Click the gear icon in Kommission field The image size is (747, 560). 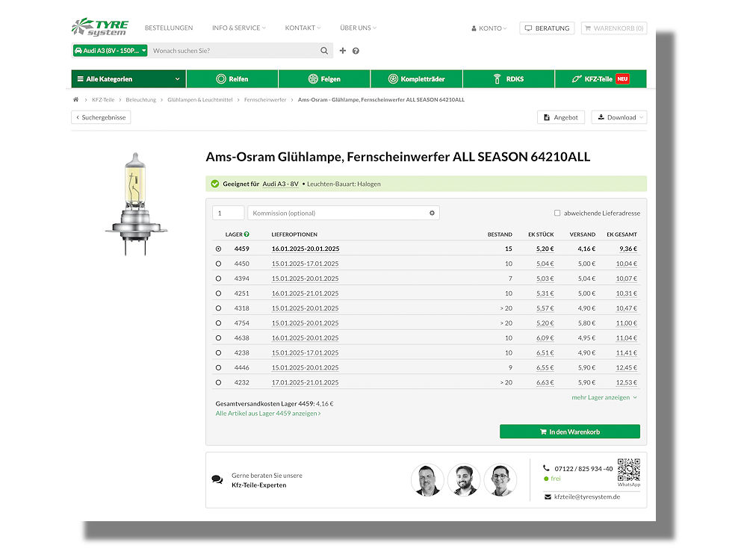(432, 213)
